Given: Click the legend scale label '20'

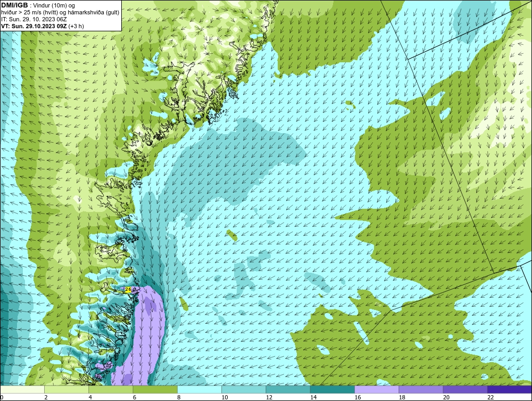Looking at the screenshot, I should tap(446, 398).
